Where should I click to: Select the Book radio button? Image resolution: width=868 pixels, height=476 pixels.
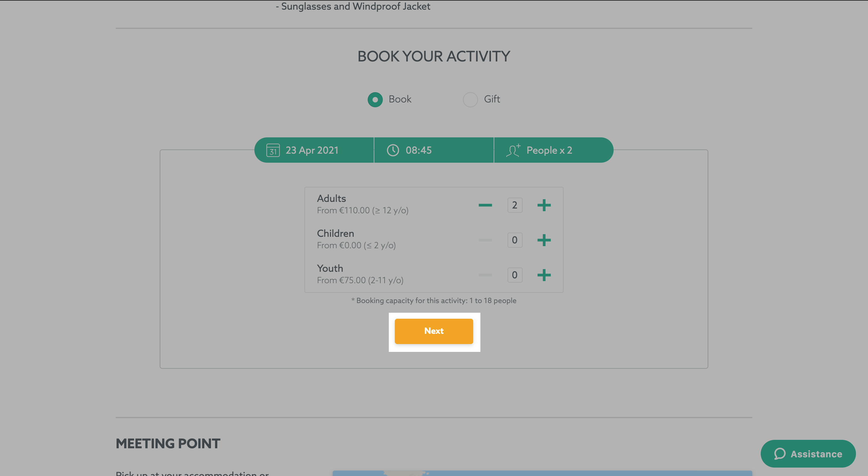375,99
